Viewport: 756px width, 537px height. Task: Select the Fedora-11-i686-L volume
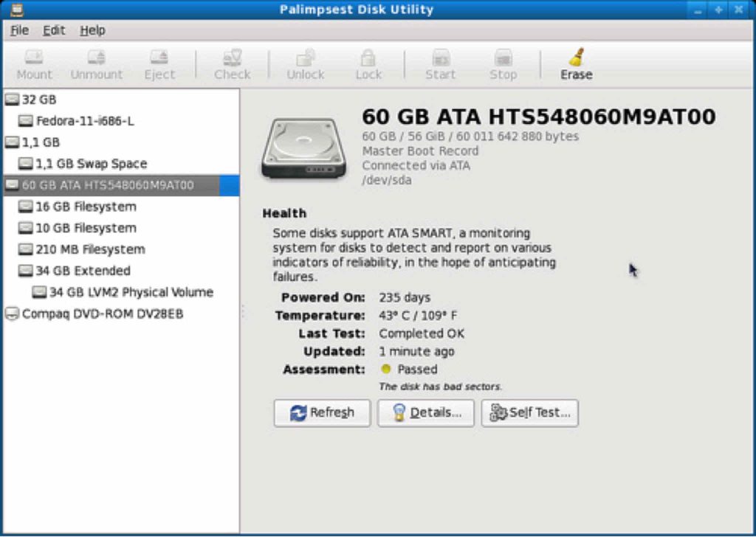120,121
